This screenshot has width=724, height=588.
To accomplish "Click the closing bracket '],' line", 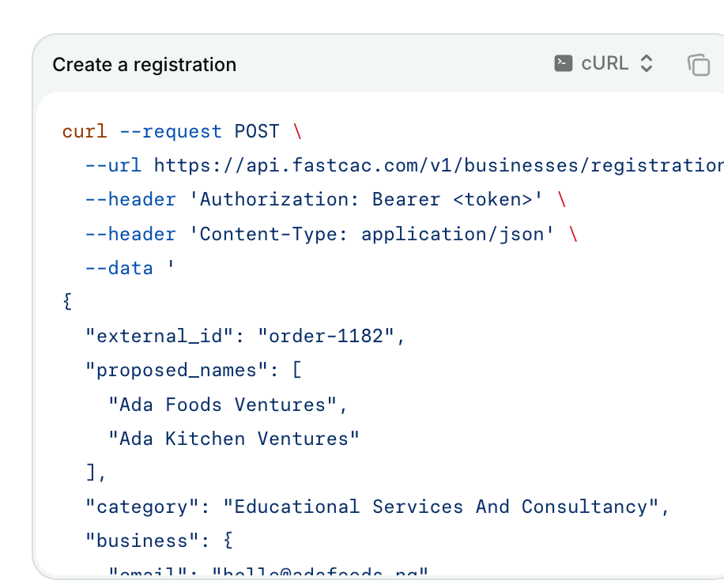I will click(96, 473).
